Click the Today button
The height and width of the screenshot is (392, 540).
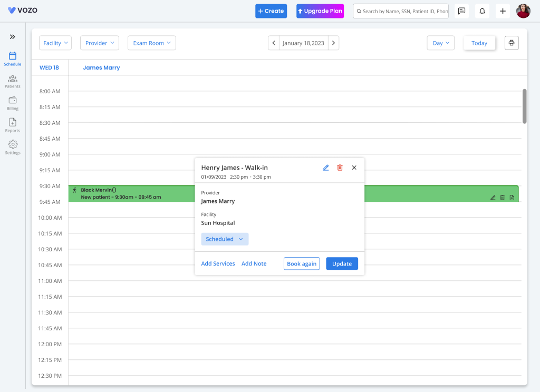pyautogui.click(x=479, y=43)
